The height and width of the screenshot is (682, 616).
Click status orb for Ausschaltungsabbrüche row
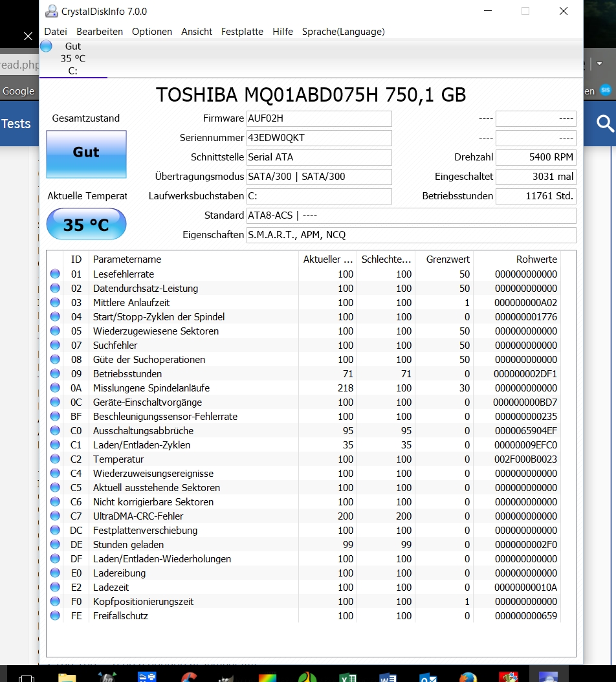click(x=55, y=430)
